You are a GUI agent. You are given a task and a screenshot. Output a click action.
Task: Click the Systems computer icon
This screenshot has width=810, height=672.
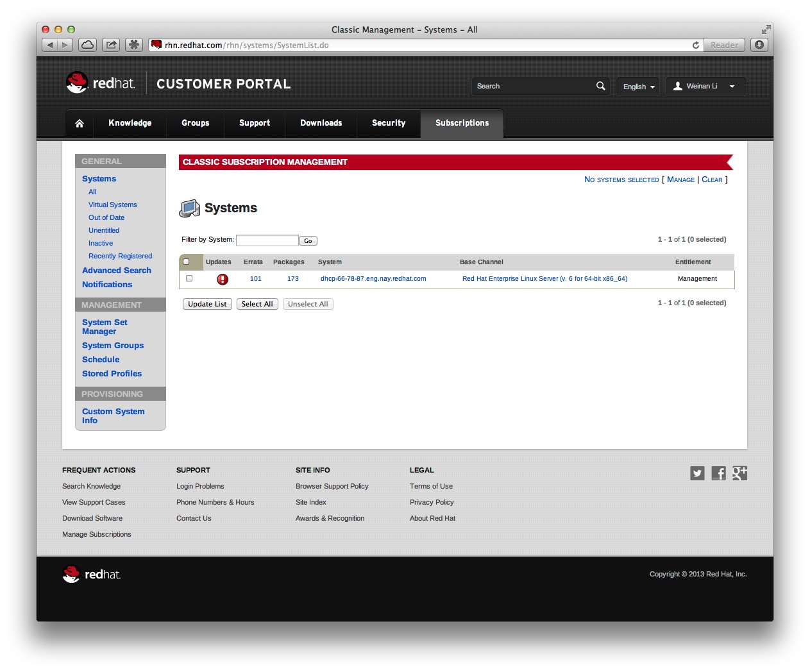pos(190,208)
